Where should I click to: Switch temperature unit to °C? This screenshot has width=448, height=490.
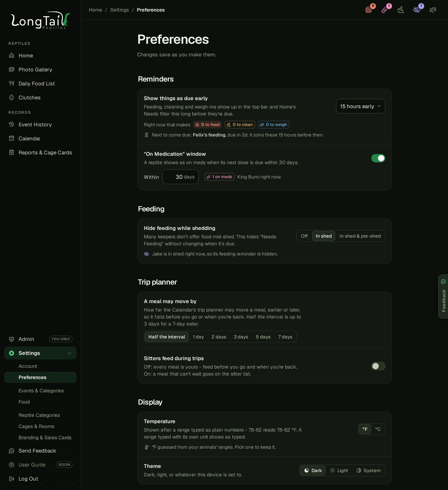pyautogui.click(x=378, y=429)
